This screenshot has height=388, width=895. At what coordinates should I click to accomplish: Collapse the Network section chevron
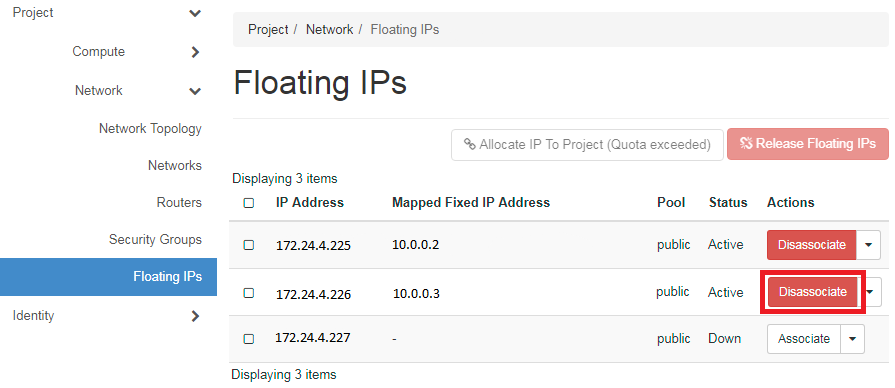click(195, 91)
